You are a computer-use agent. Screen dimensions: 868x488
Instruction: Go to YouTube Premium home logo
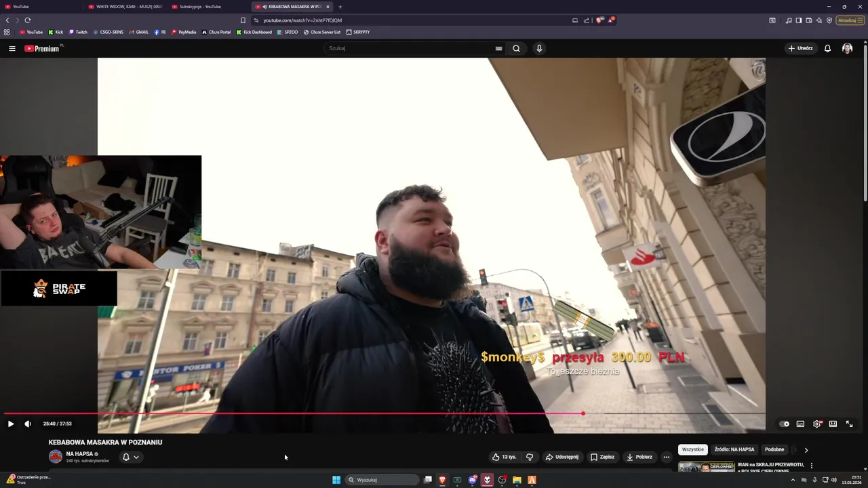coord(42,48)
